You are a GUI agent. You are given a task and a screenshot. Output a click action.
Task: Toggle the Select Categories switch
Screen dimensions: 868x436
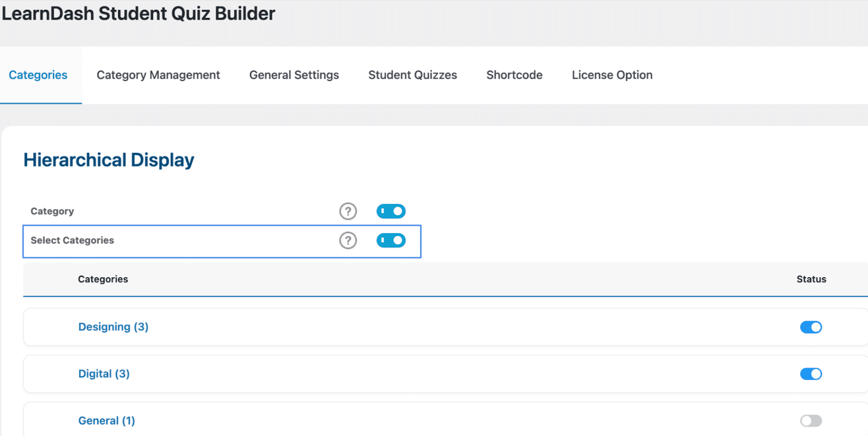click(391, 240)
